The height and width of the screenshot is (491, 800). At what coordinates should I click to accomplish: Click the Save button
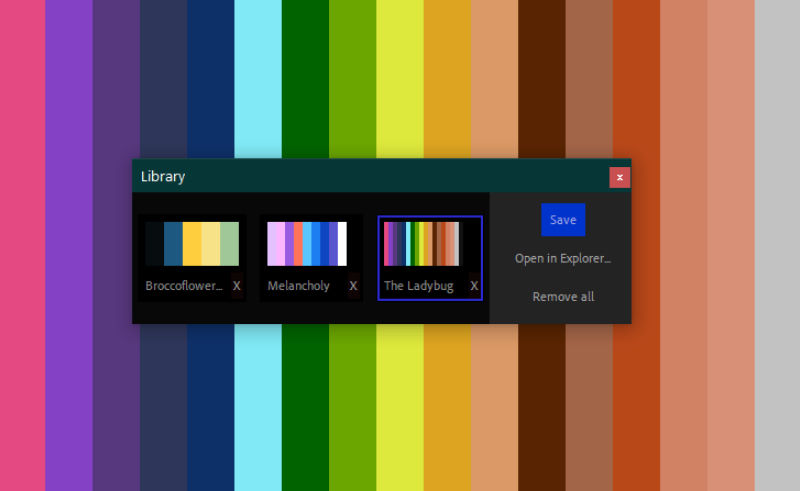click(x=563, y=220)
